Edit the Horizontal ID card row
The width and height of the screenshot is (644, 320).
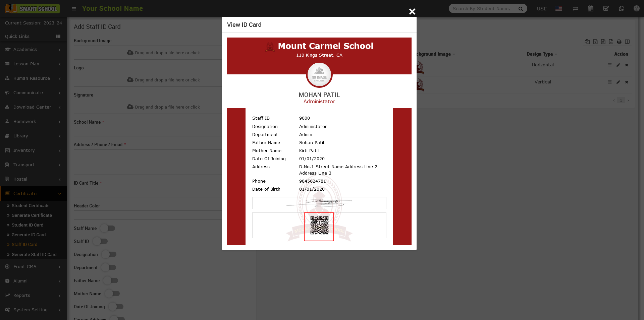coord(618,65)
